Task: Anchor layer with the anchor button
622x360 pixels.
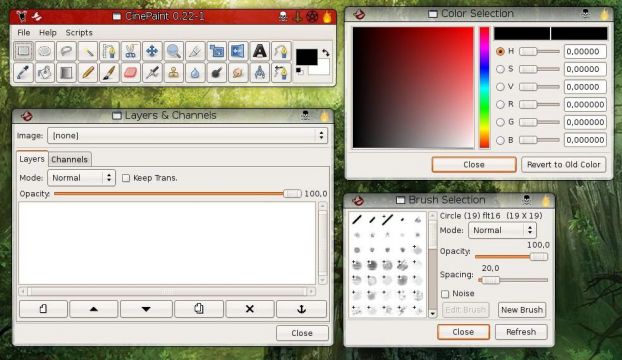Action: pyautogui.click(x=301, y=309)
